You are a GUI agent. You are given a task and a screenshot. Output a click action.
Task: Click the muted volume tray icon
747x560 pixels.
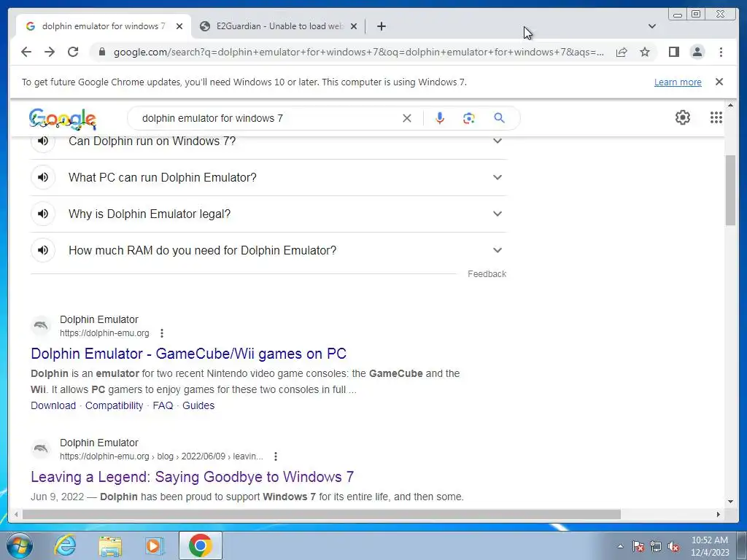pos(673,546)
